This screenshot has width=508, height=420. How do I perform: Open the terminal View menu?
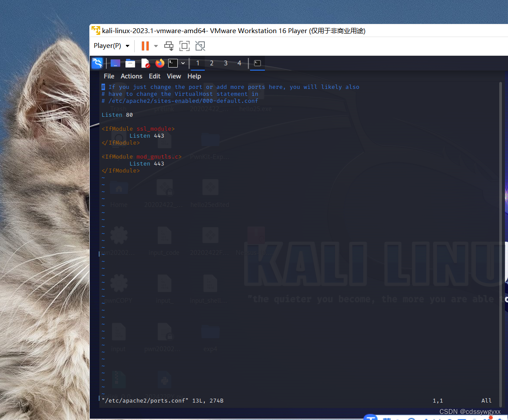[174, 76]
